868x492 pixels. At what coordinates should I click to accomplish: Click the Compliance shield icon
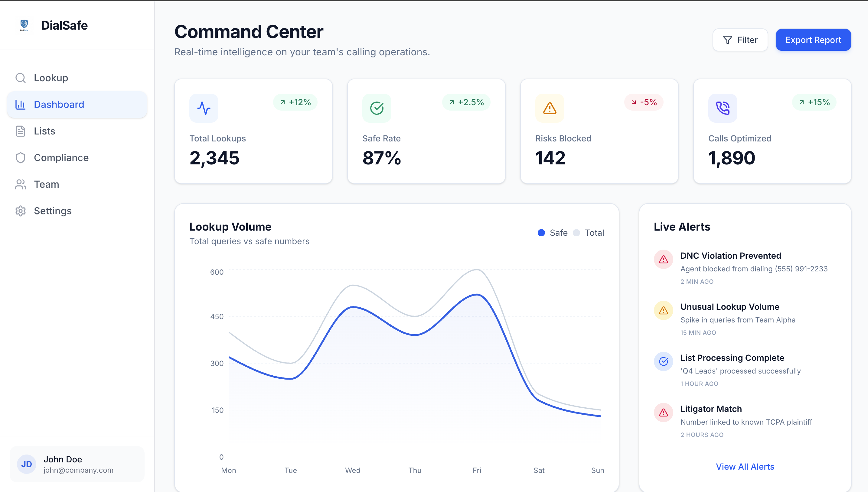21,157
